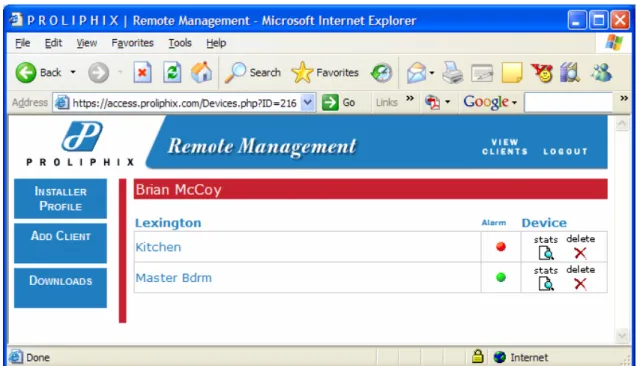The width and height of the screenshot is (640, 366).
Task: Click the Device column header
Action: click(x=544, y=223)
